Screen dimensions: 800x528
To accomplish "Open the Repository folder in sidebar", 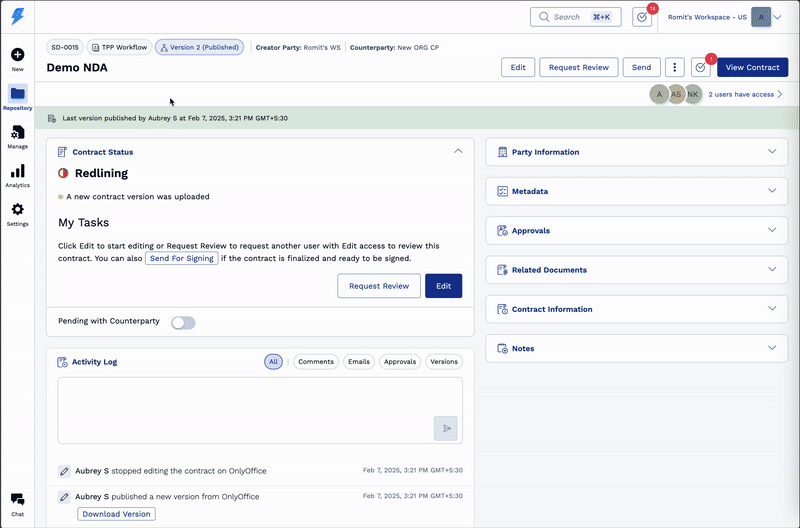I will 17,93.
